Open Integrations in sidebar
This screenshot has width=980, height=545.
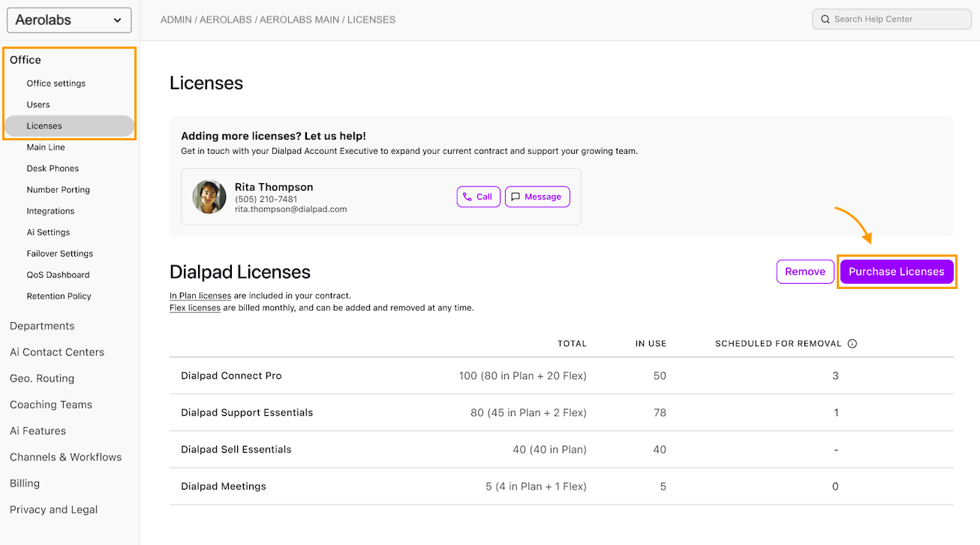[50, 211]
